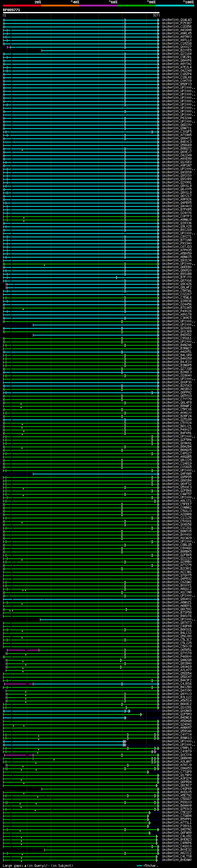The image size is (197, 868).
Task: Select hit UniRef100_P69103
Action: point(176,802)
